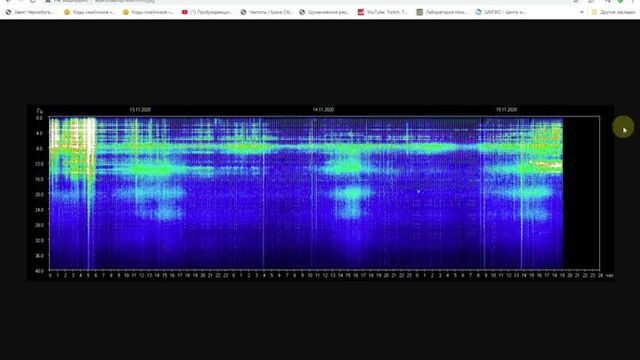Open the 'Частоты | Space Ob...' bookmark
Viewport: 640px width, 360px height.
[x=267, y=12]
